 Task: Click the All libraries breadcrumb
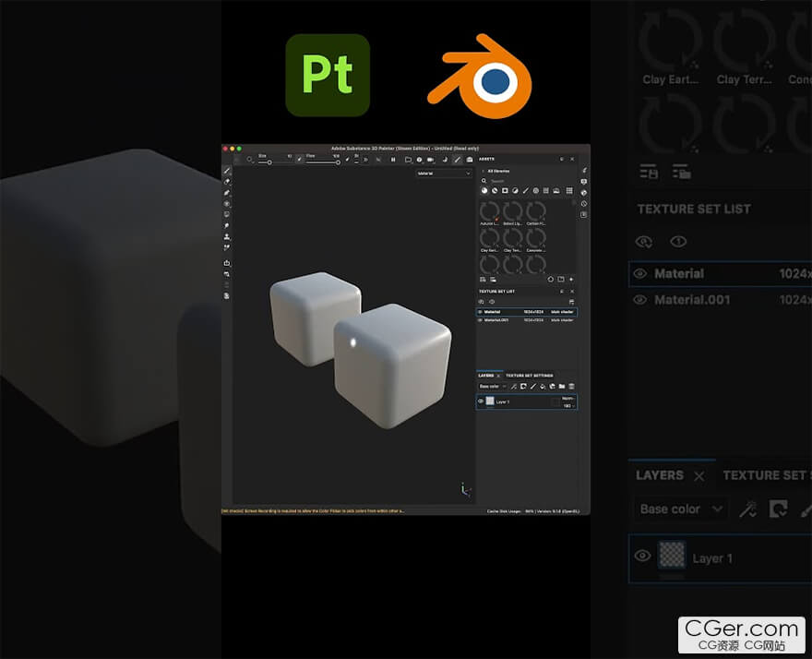(x=498, y=171)
